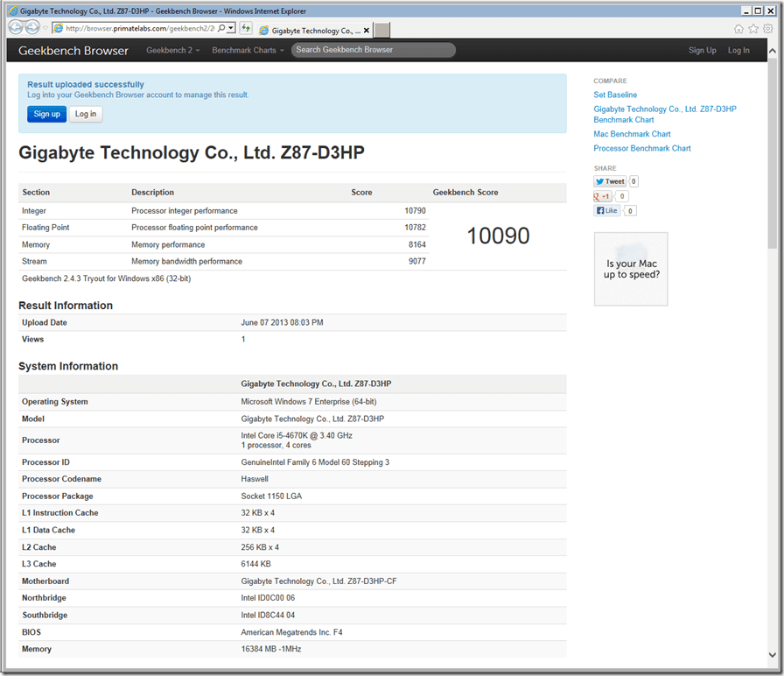The image size is (784, 676).
Task: Open a new blank tab
Action: pyautogui.click(x=382, y=30)
